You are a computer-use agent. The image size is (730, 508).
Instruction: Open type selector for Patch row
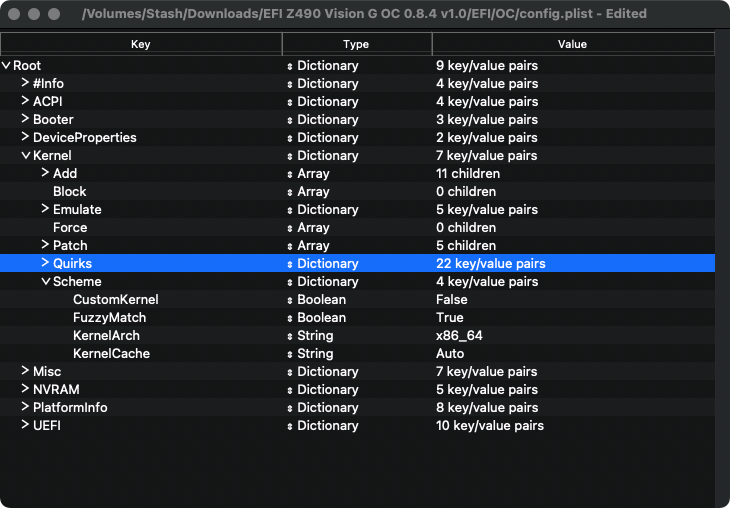click(x=290, y=246)
